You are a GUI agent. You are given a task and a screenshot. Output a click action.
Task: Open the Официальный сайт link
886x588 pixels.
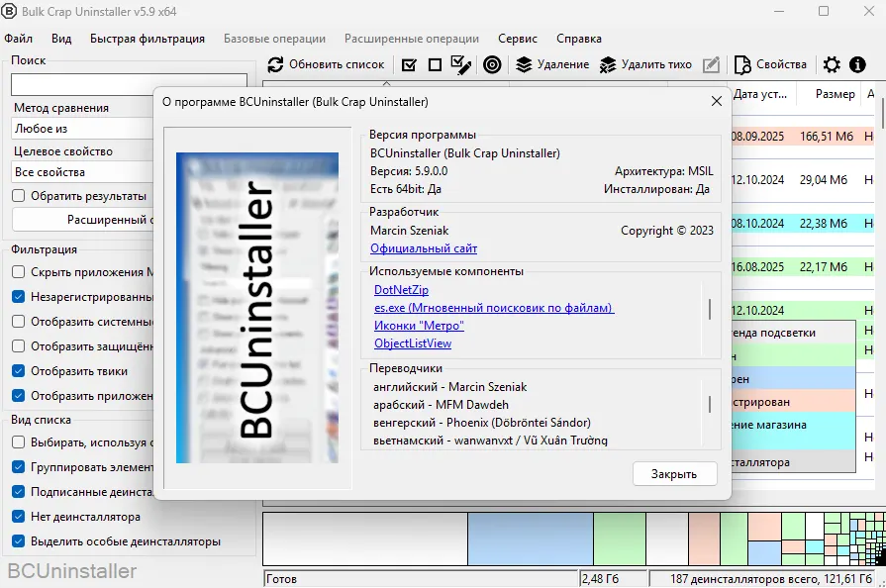[424, 248]
